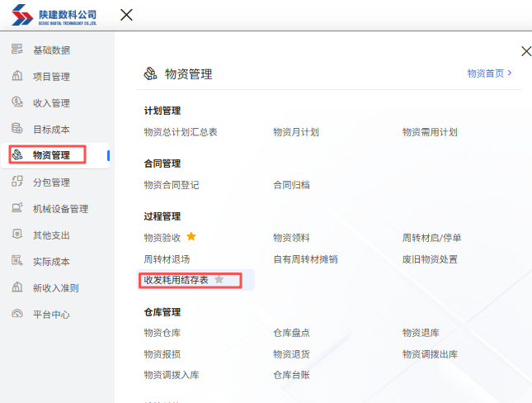
Task: Close the 物资管理 flyout panel
Action: click(x=525, y=51)
